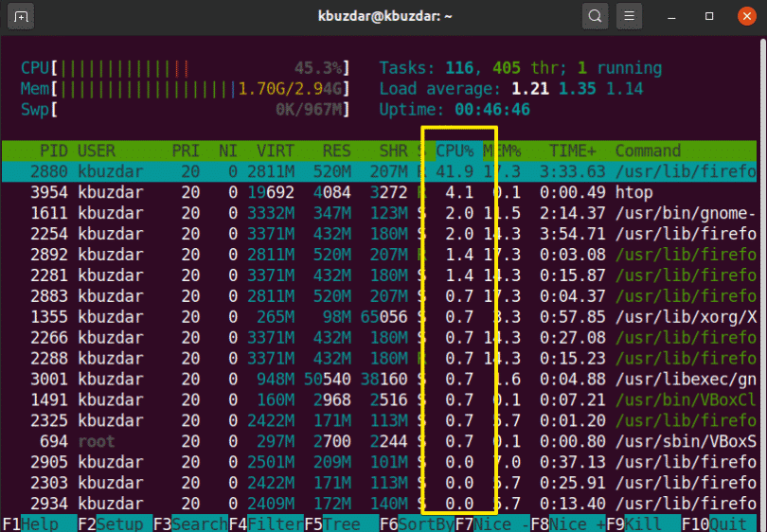The width and height of the screenshot is (767, 532).
Task: Click F4 Filter in htop footer
Action: pyautogui.click(x=266, y=523)
